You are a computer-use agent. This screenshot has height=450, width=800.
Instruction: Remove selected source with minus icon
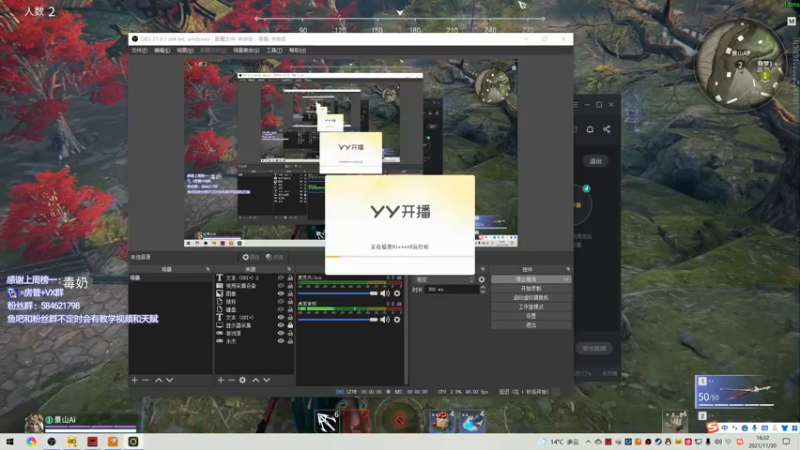[x=232, y=380]
